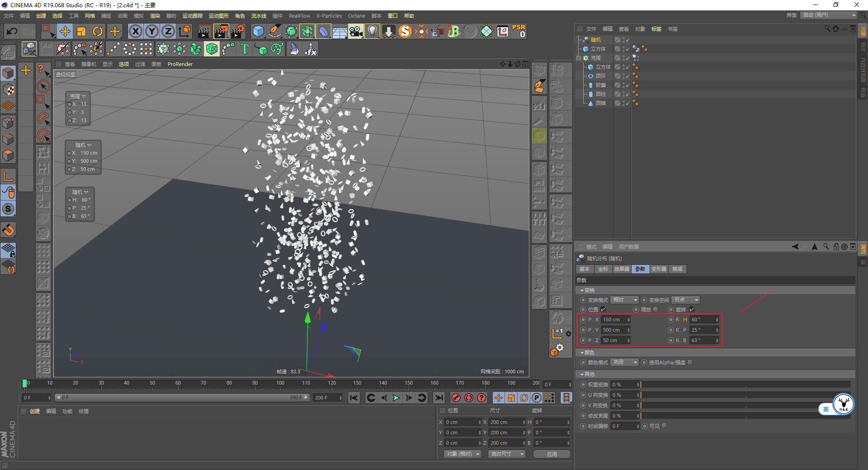
Task: Click the spline Pen tool icon
Action: [x=274, y=32]
